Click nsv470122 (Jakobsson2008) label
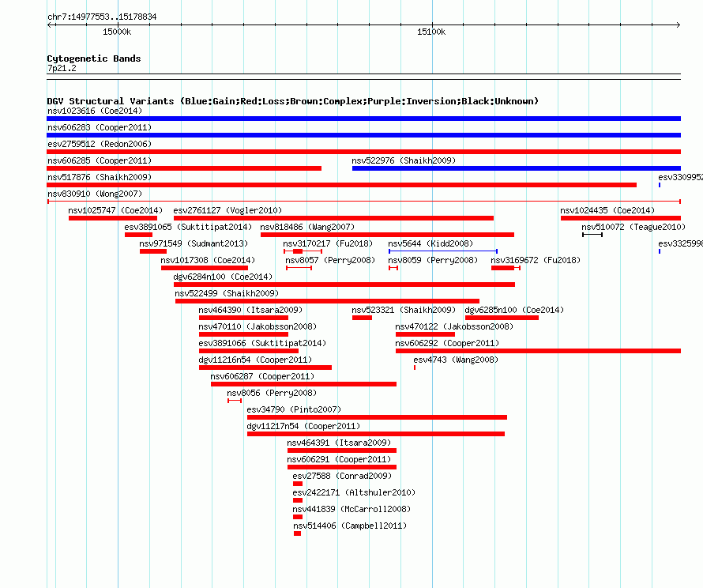703x588 pixels. tap(454, 326)
